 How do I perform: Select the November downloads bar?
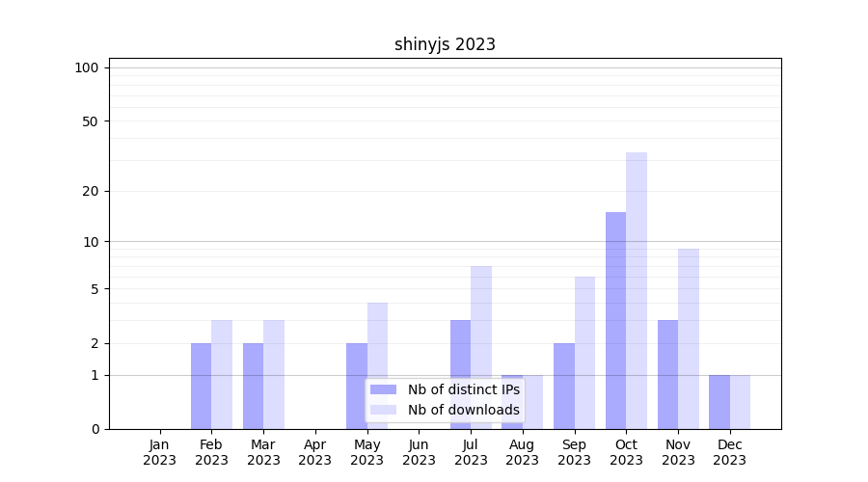pyautogui.click(x=689, y=337)
